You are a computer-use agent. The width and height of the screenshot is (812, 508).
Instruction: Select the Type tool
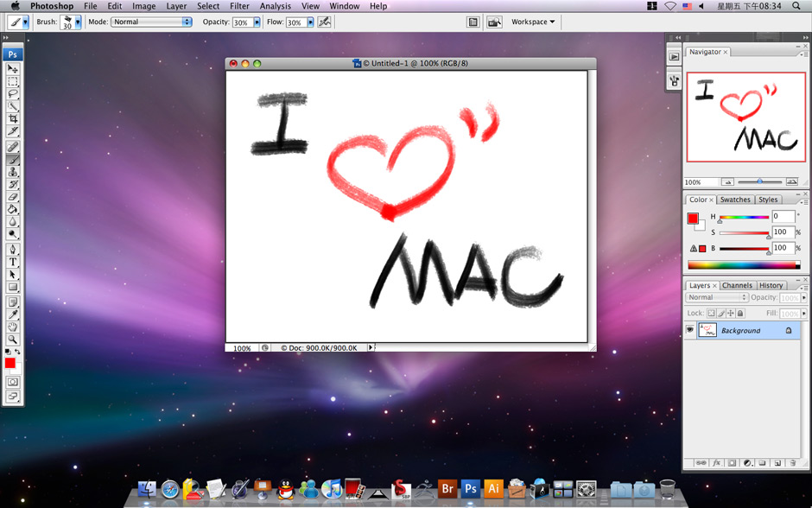(12, 262)
